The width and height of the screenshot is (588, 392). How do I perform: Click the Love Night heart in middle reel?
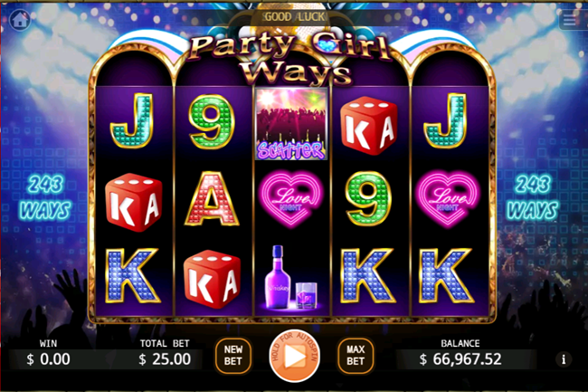coord(291,199)
